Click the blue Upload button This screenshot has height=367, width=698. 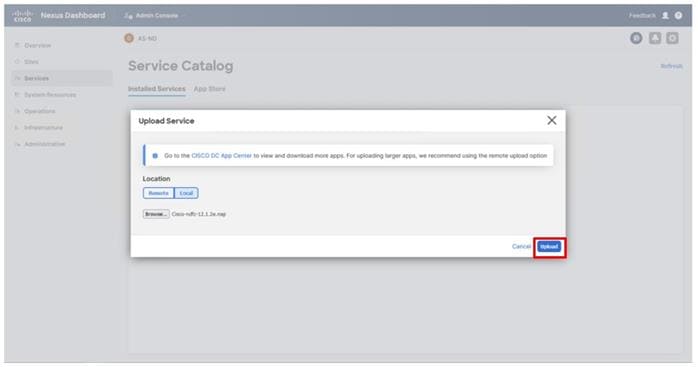tap(549, 247)
